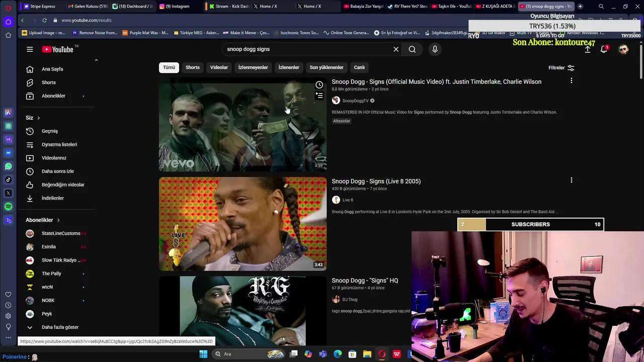644x362 pixels.
Task: Run search with the magnifier button
Action: pyautogui.click(x=412, y=49)
